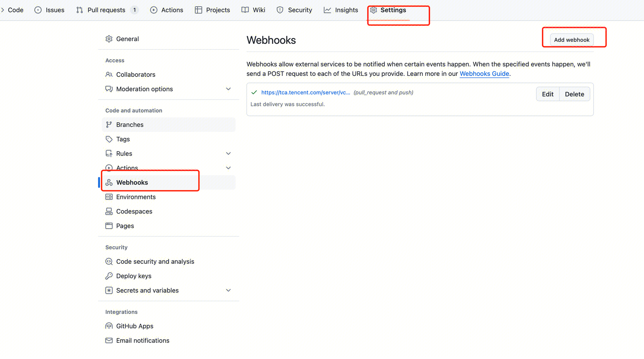Click the Security shield icon
Screen dimensions: 644x359
(x=280, y=10)
